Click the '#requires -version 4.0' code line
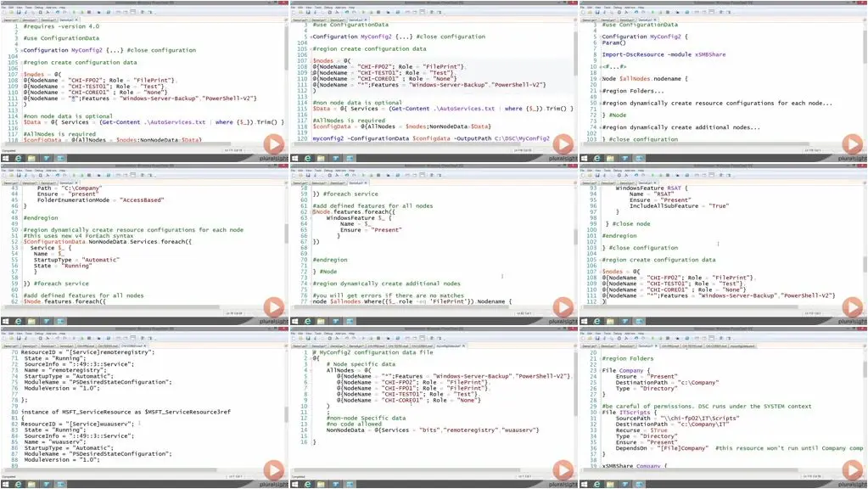This screenshot has height=489, width=868. pos(61,26)
